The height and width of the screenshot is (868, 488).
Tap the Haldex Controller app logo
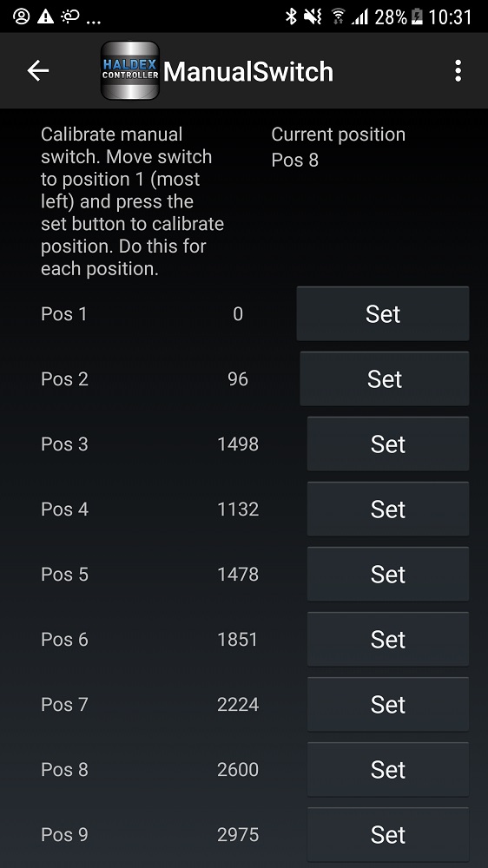click(x=130, y=70)
